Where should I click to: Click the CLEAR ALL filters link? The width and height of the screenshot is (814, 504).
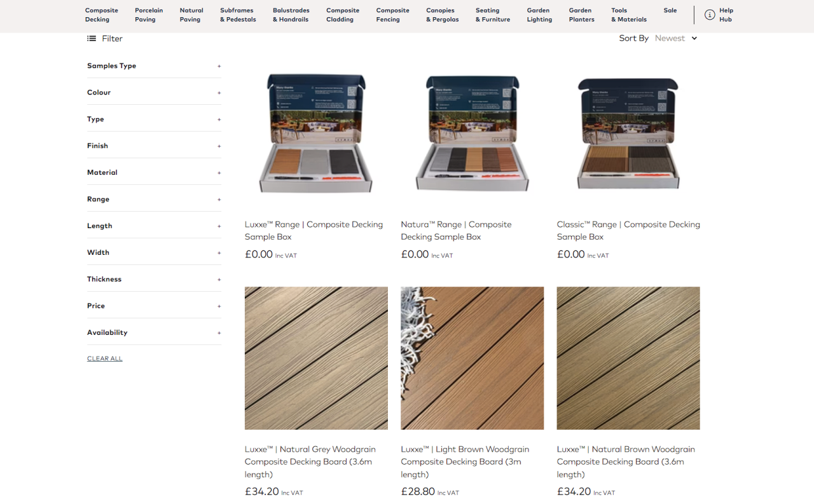[105, 358]
